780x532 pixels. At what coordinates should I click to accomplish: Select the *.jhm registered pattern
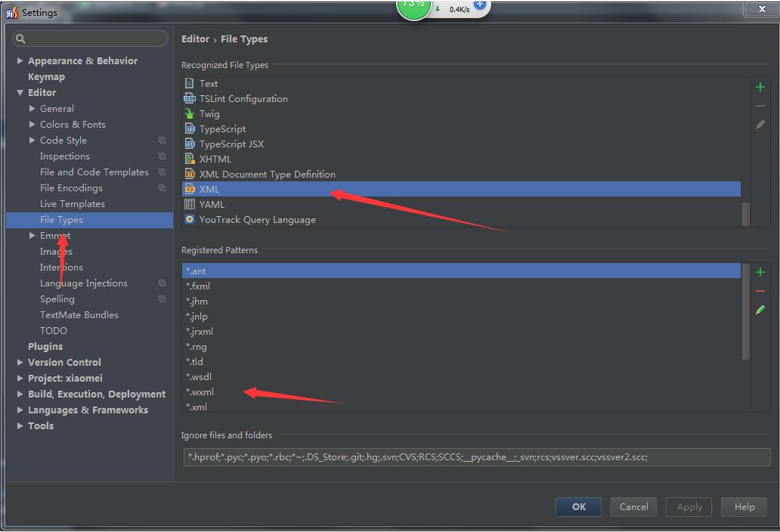coord(461,302)
